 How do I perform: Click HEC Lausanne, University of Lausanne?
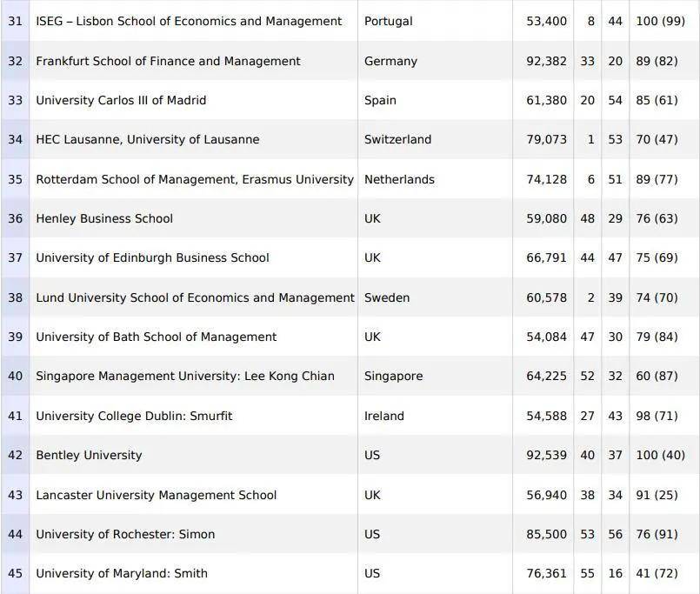click(147, 139)
